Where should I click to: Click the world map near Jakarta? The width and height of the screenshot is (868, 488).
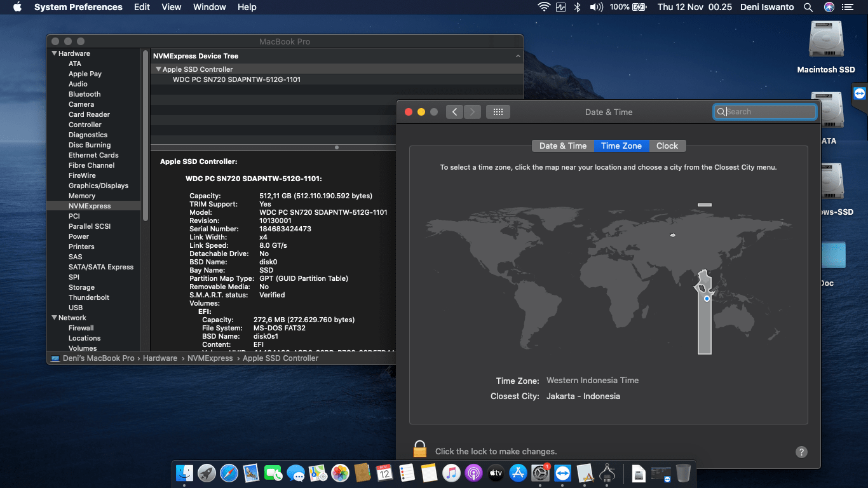707,298
